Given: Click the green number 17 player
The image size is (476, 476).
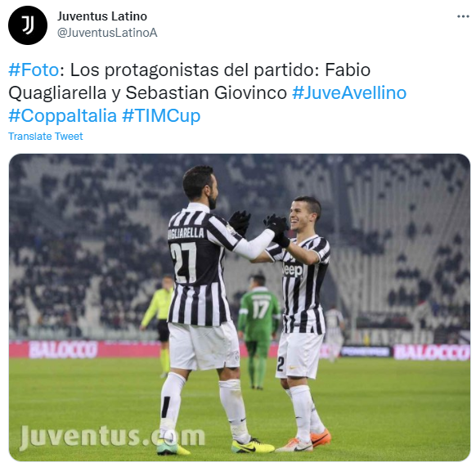Looking at the screenshot, I should [x=259, y=331].
